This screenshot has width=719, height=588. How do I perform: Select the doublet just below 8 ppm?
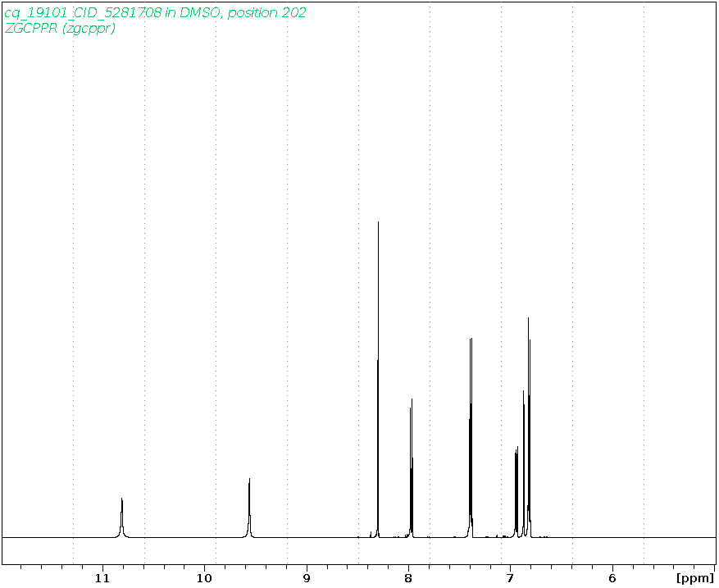412,467
